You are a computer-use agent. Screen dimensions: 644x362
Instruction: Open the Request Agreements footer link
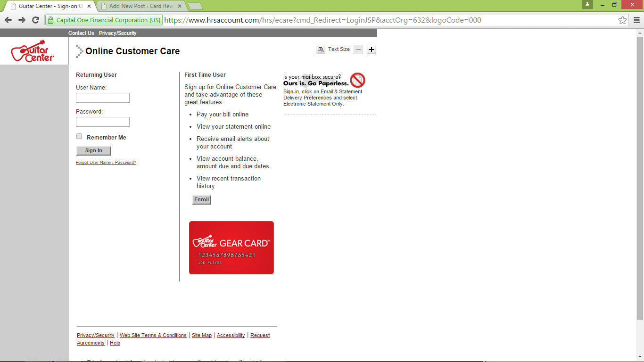pos(260,335)
